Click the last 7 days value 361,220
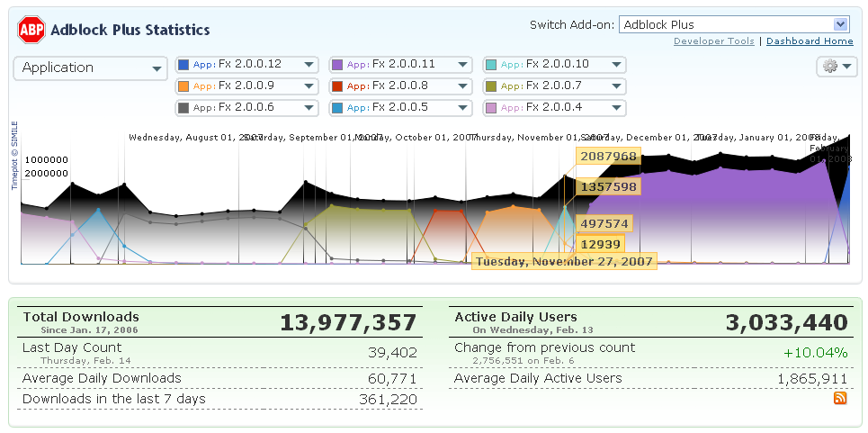 pyautogui.click(x=388, y=399)
